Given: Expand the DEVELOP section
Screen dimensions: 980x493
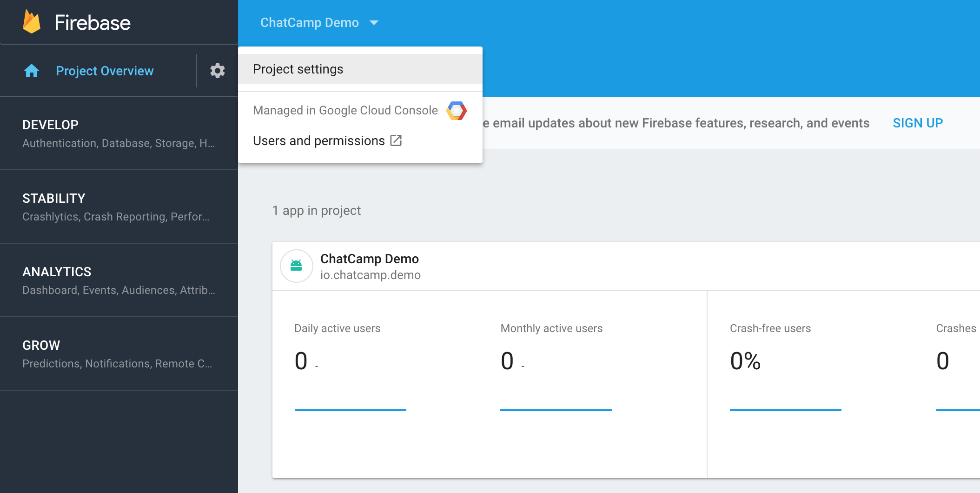Looking at the screenshot, I should click(119, 133).
